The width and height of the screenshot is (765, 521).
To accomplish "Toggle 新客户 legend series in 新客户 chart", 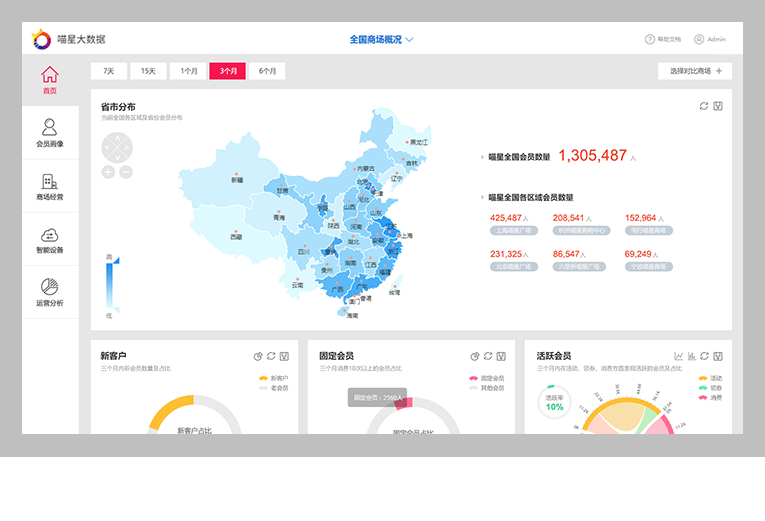I will click(271, 378).
